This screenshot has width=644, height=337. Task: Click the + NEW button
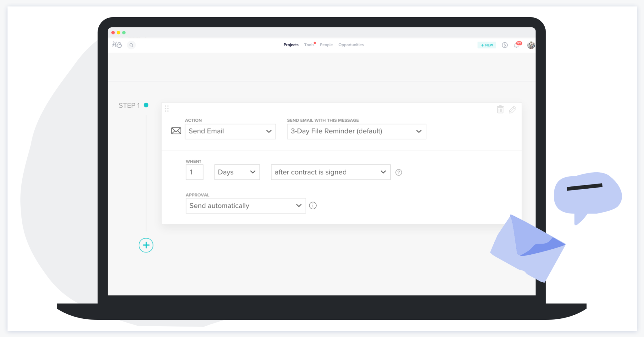pyautogui.click(x=486, y=45)
